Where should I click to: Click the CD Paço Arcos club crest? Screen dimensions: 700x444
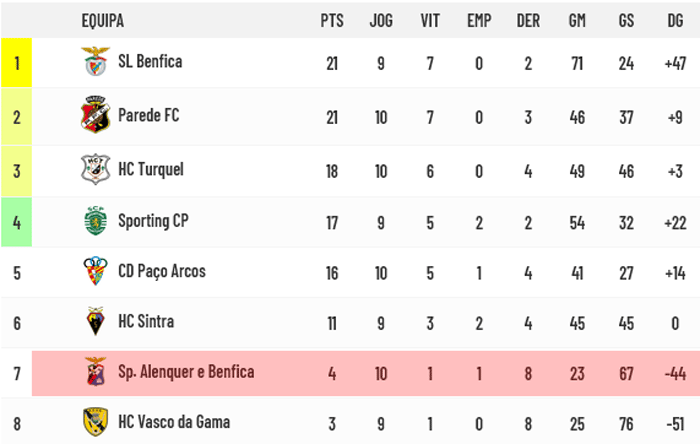point(95,271)
